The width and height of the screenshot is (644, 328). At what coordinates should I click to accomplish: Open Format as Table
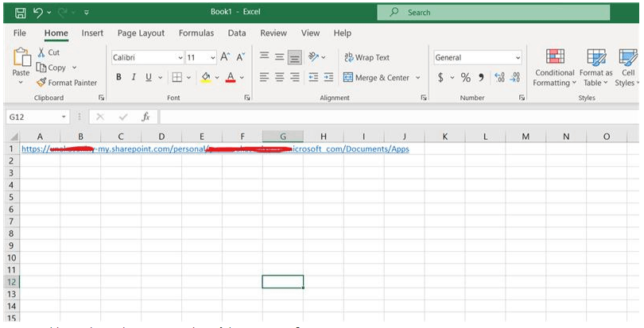click(x=596, y=68)
